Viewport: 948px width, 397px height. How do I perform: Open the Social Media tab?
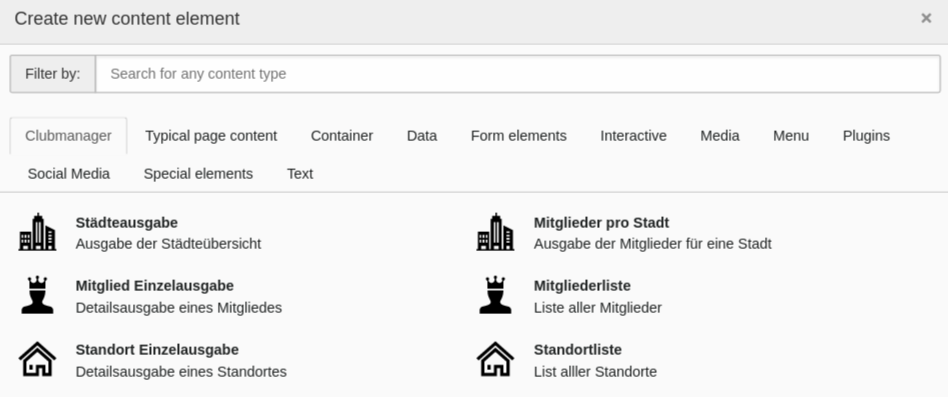69,174
